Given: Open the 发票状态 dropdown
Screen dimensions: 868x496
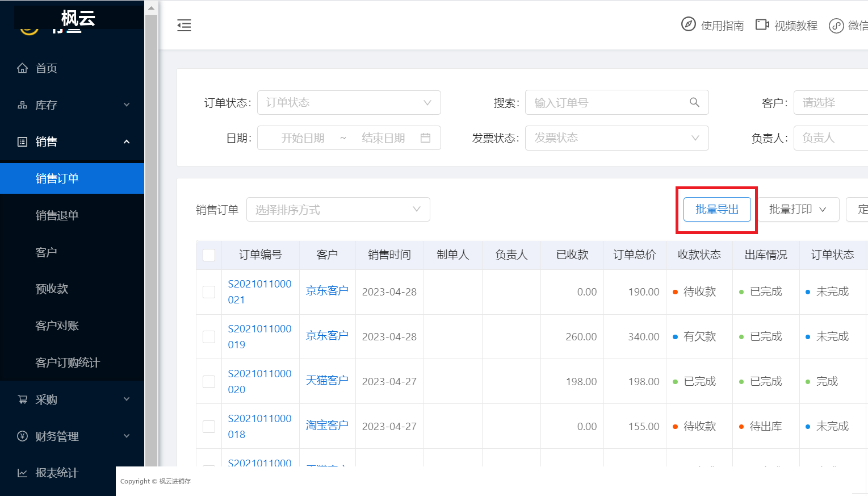Looking at the screenshot, I should tap(617, 138).
